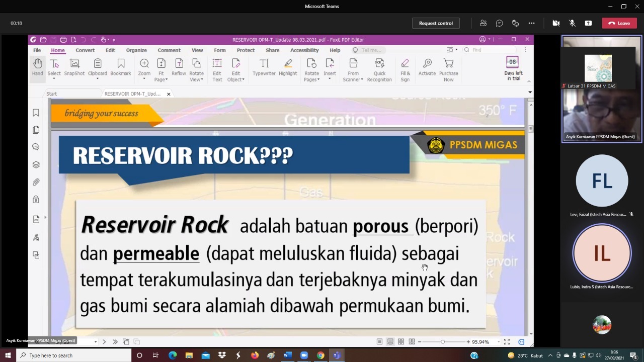Click zoom out minus button
644x362 pixels.
click(420, 342)
